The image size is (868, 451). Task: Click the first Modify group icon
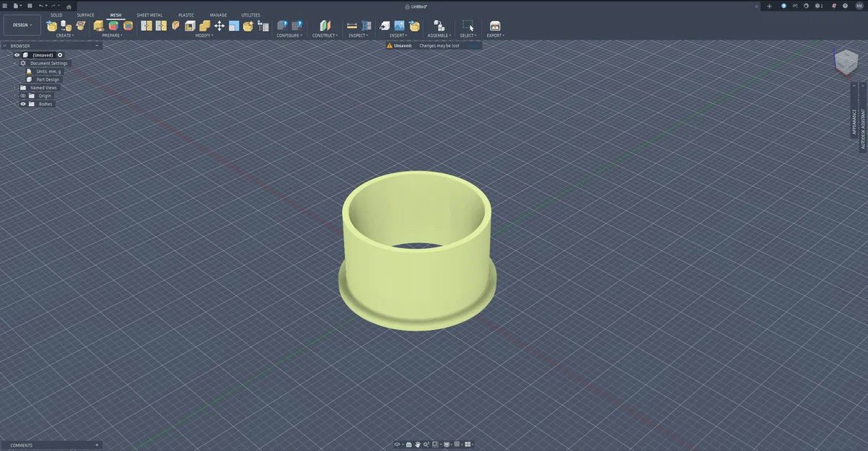146,26
